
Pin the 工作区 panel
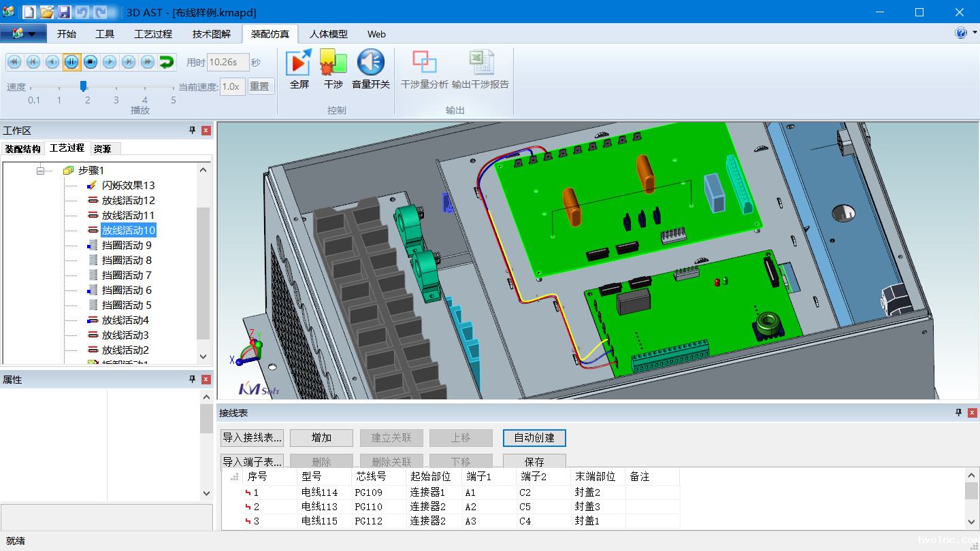(193, 131)
